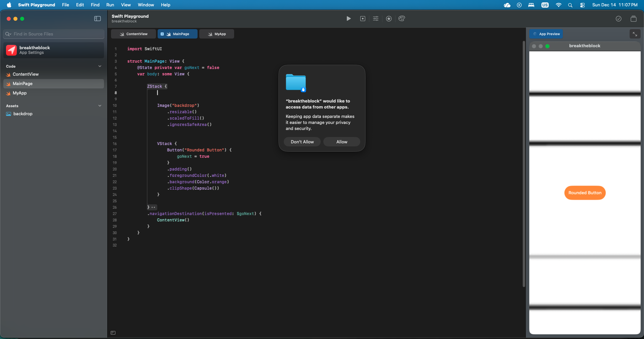Toggle the App Preview panel button
The height and width of the screenshot is (339, 644).
tap(546, 34)
